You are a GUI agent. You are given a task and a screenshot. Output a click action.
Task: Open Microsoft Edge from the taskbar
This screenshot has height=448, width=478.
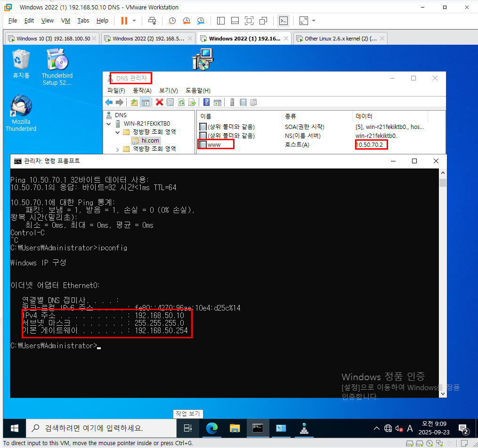211,428
